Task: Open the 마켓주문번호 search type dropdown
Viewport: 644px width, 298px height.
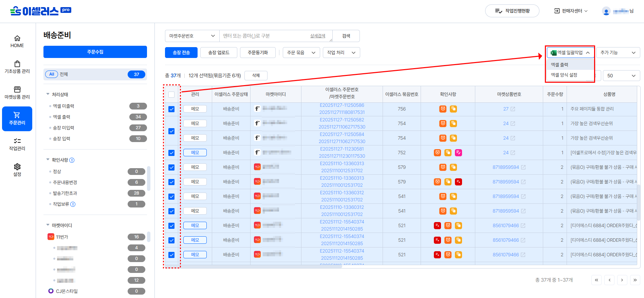Action: [x=192, y=36]
